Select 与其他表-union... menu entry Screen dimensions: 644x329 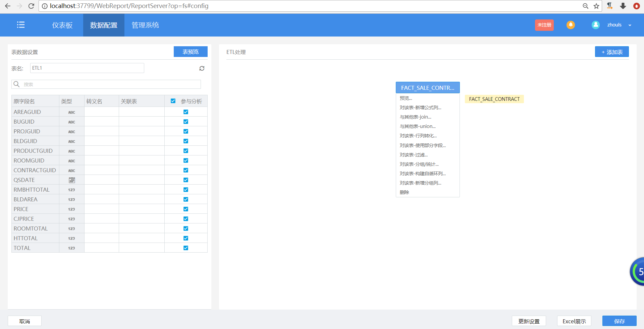point(428,126)
